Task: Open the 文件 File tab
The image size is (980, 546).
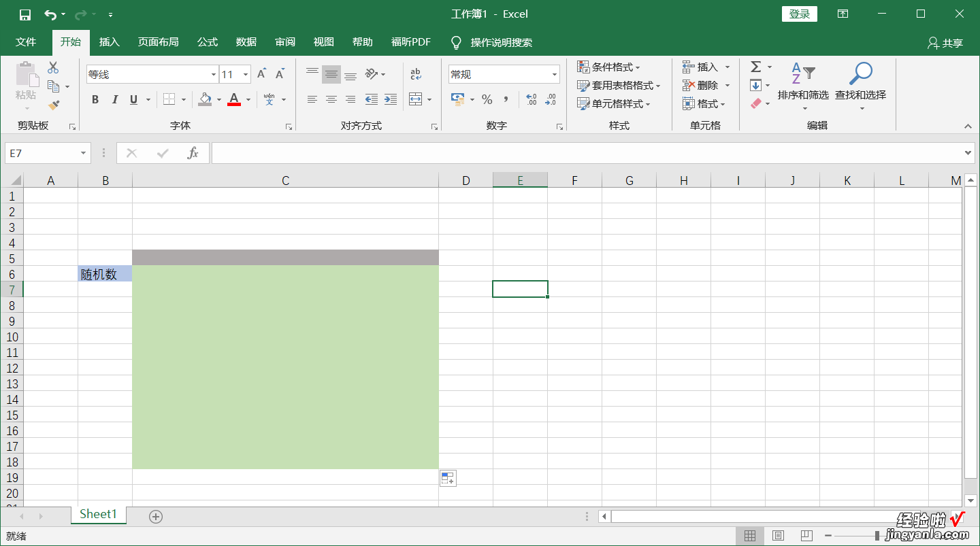Action: pos(26,42)
